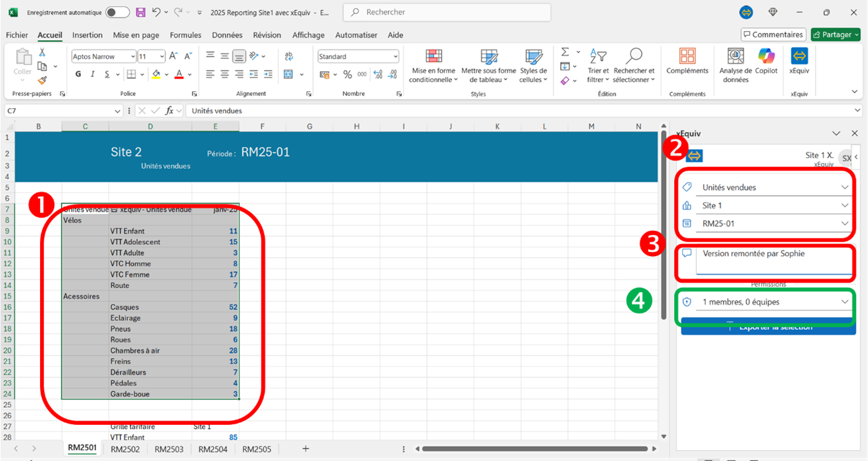Viewport: 868px width, 461px height.
Task: Click the red Font Color swatch
Action: 179,74
